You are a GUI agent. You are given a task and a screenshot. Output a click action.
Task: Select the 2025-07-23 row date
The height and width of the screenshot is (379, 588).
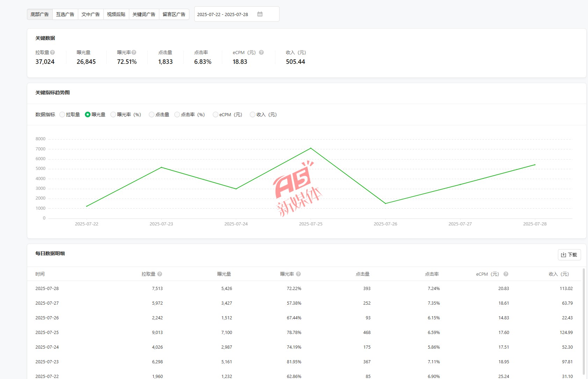point(47,362)
